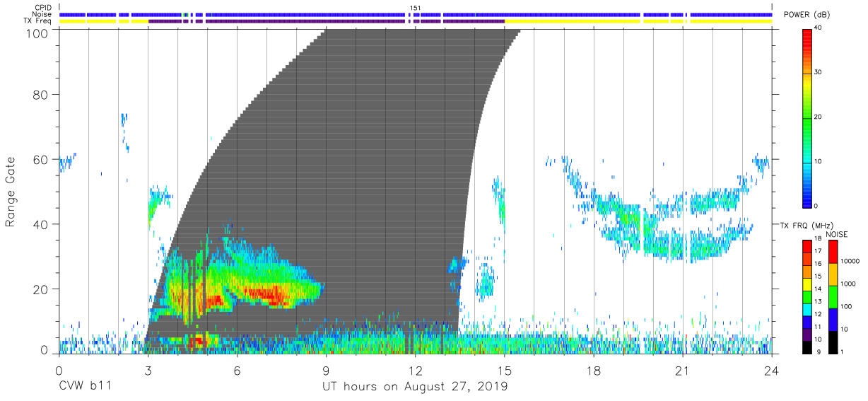Click the y-axis tick label 80

42,94
